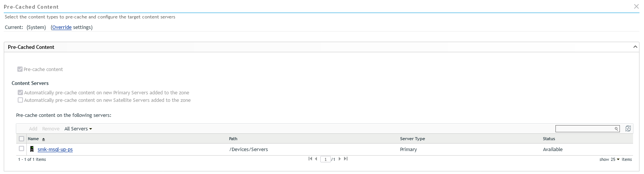Click the refresh list icon
This screenshot has width=644, height=174.
[x=628, y=129]
